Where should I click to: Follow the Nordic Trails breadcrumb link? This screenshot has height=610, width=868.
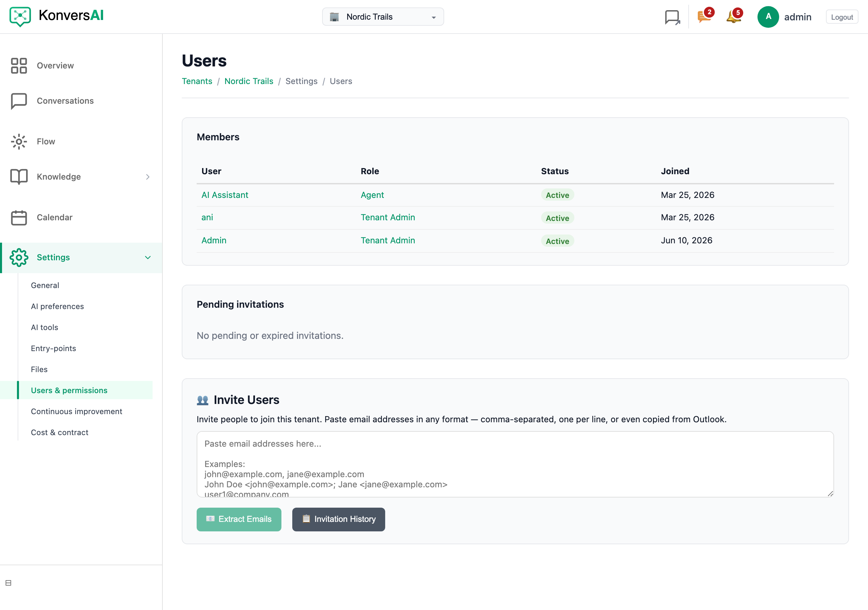pos(249,81)
